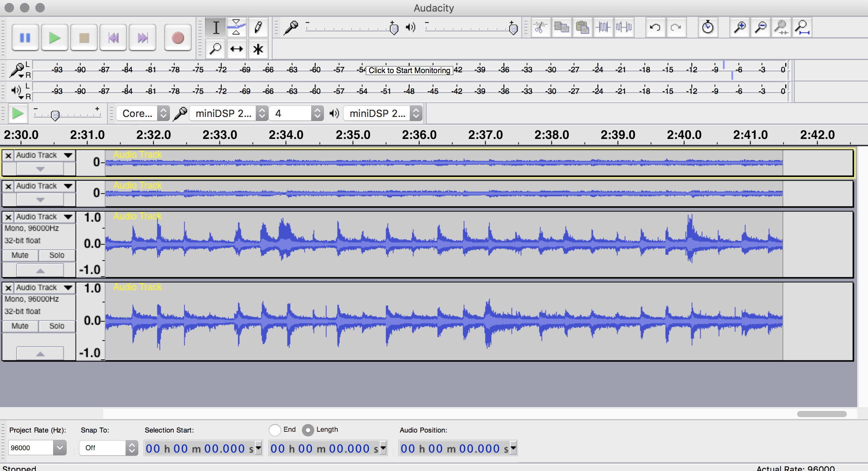Adjust the playback volume slider
This screenshot has width=868, height=471.
coord(513,28)
